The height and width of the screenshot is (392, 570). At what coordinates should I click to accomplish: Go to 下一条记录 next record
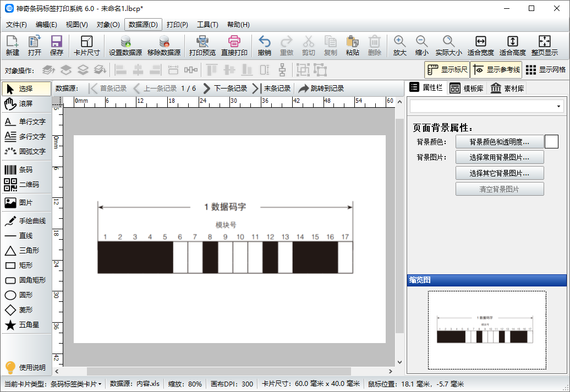point(225,89)
